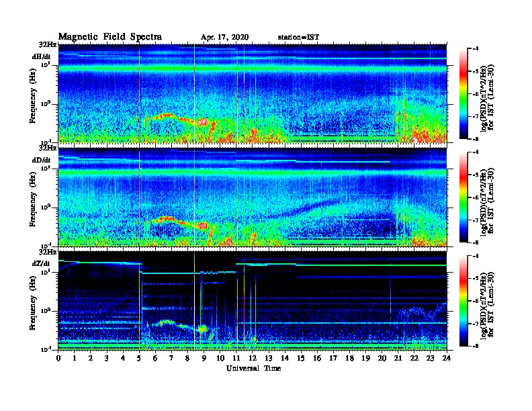Click the hour '18' tick label
Image resolution: width=532 pixels, height=411 pixels.
pos(349,358)
